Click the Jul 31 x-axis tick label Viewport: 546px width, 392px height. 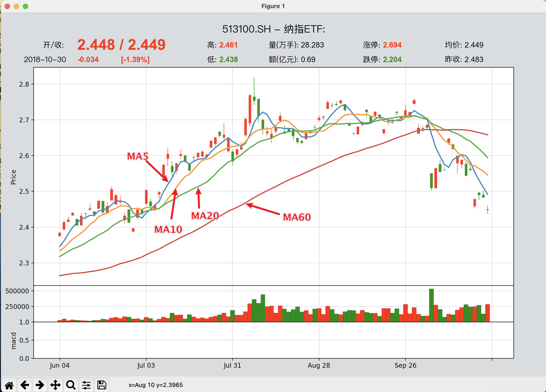[x=232, y=365]
